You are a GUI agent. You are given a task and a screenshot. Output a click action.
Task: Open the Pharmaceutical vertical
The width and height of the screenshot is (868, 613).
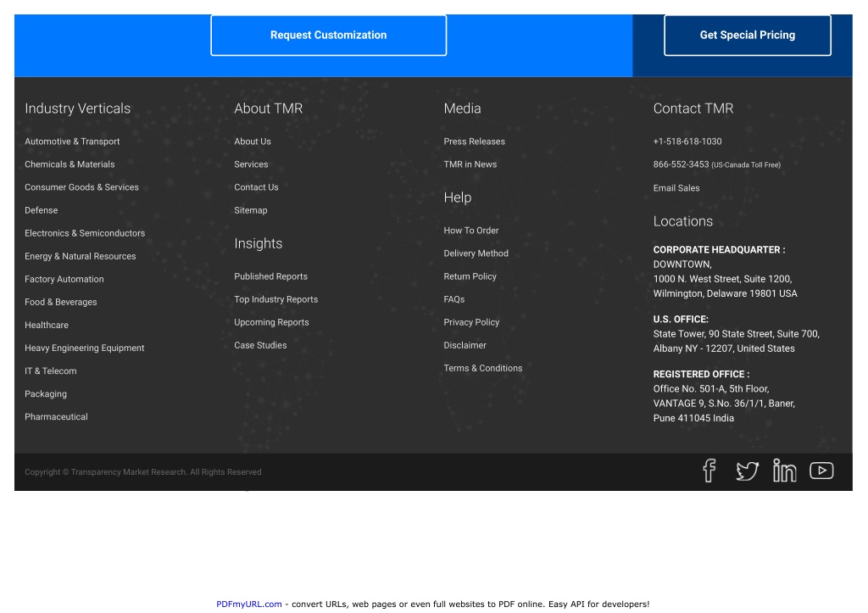[56, 417]
